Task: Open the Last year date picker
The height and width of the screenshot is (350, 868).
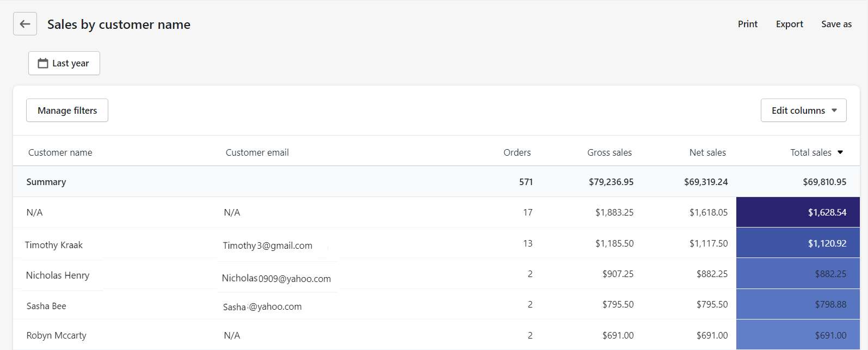Action: pyautogui.click(x=64, y=63)
